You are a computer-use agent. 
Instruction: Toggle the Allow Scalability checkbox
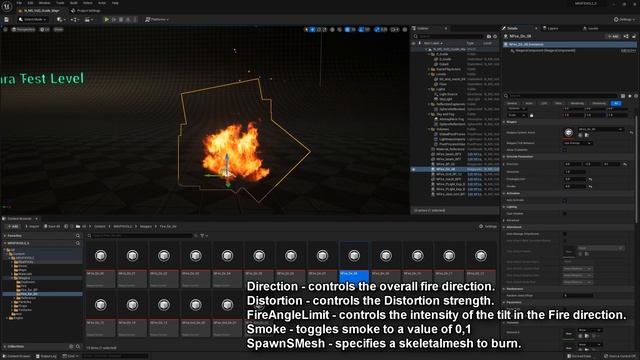click(x=565, y=150)
